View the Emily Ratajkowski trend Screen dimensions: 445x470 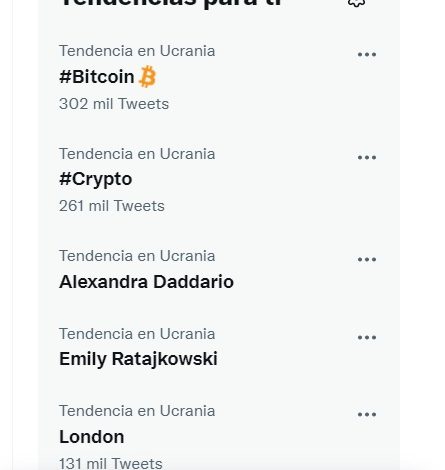pyautogui.click(x=138, y=359)
